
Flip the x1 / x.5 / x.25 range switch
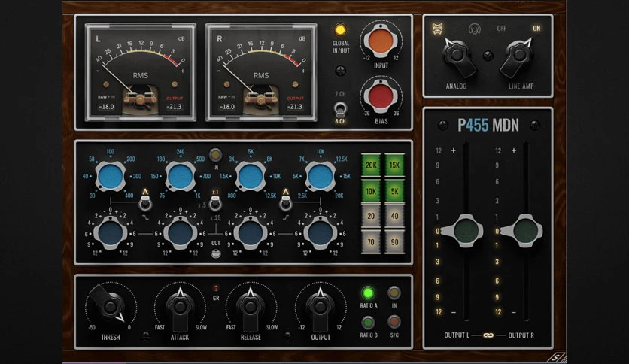click(x=215, y=204)
